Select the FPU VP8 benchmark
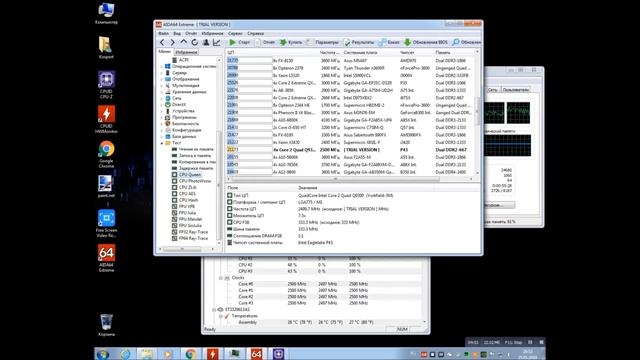The height and width of the screenshot is (360, 640). (187, 207)
